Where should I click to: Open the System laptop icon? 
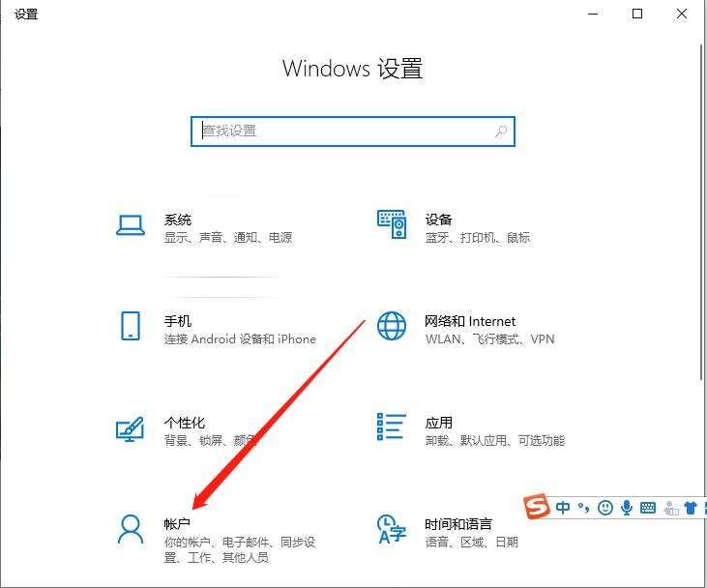point(131,225)
